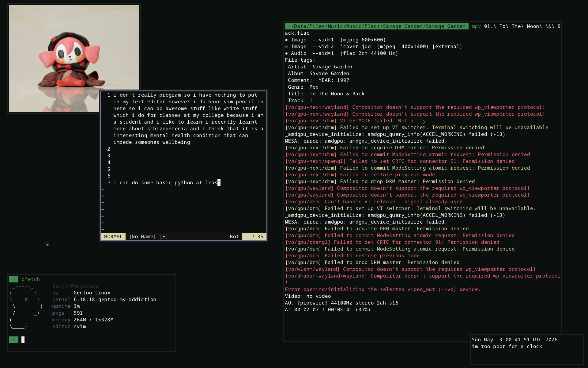Click the 'os Gentoo Linux' line
588x368 pixels.
click(81, 293)
